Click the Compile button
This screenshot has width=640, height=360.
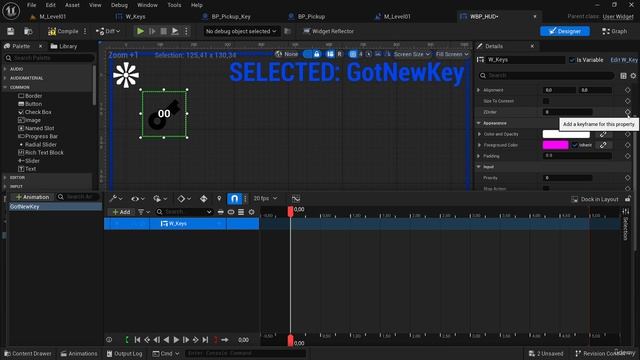(63, 31)
